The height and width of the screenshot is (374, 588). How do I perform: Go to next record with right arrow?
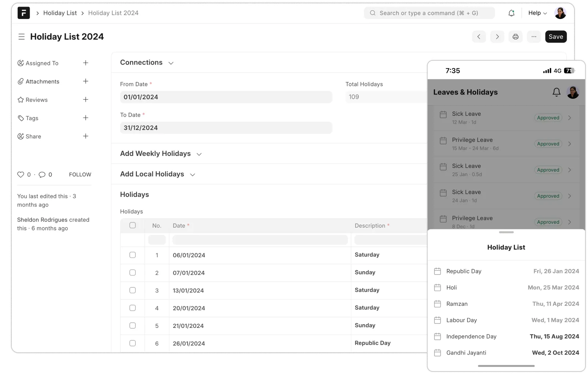(497, 37)
